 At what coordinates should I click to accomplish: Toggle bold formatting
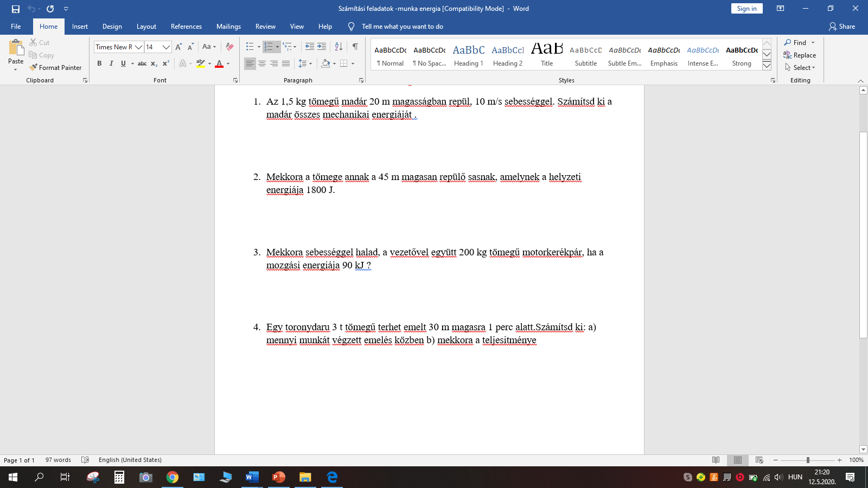click(x=99, y=63)
